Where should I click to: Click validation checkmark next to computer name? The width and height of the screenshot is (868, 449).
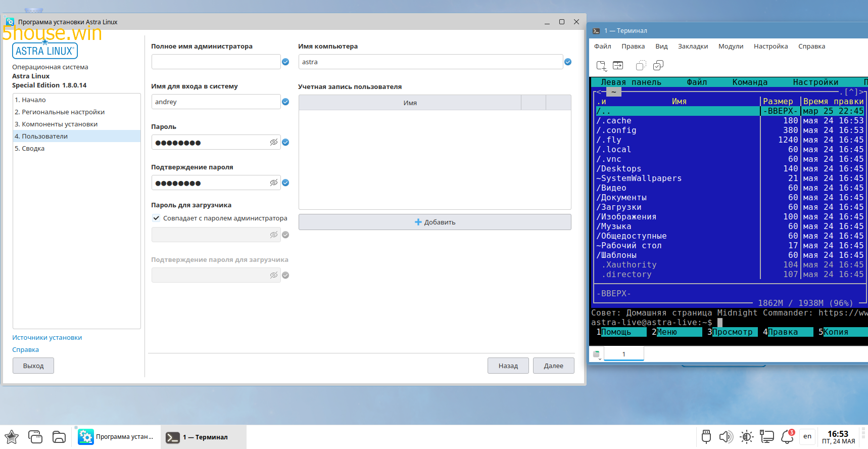(568, 62)
